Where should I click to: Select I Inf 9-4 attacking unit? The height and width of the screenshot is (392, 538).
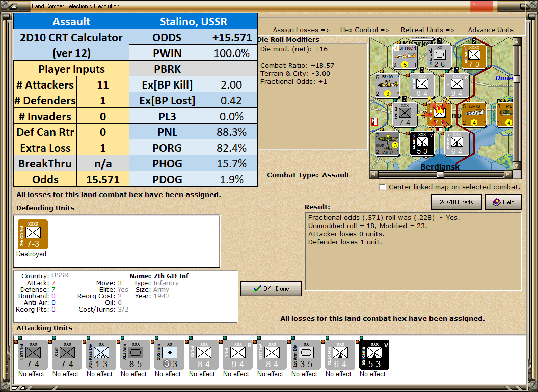(x=237, y=355)
